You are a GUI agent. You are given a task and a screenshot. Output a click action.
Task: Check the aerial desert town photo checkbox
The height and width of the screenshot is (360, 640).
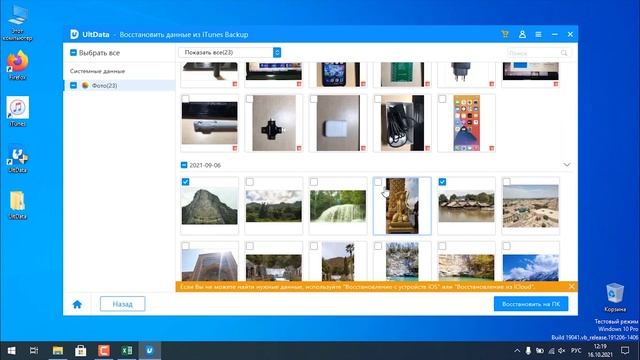point(507,182)
